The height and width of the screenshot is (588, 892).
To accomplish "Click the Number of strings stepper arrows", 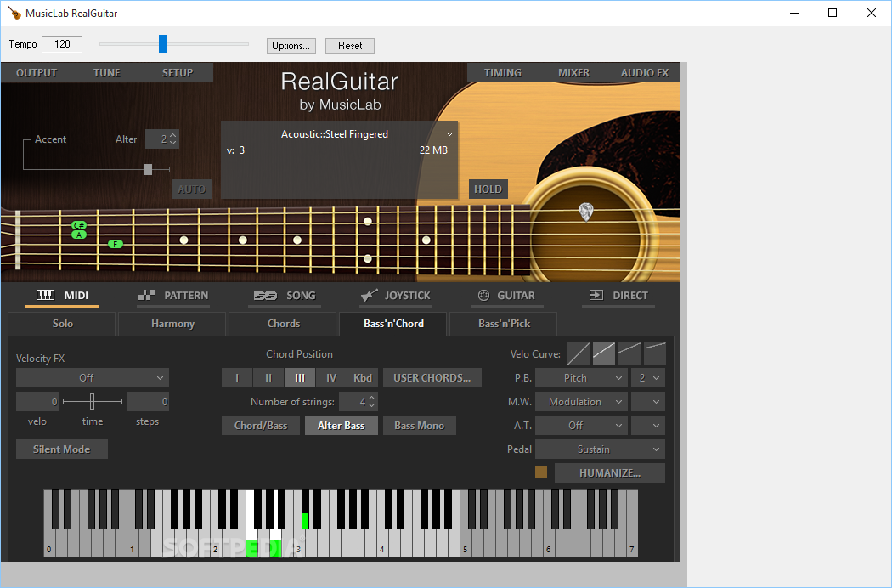I will click(x=372, y=402).
